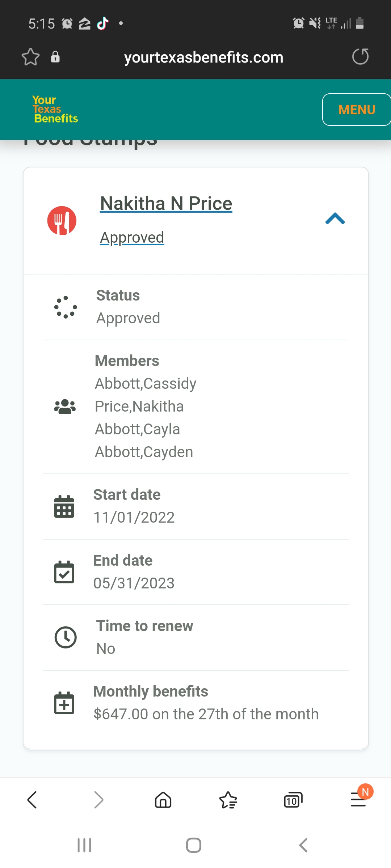Tap the Members group icon
This screenshot has width=391, height=868.
[65, 407]
